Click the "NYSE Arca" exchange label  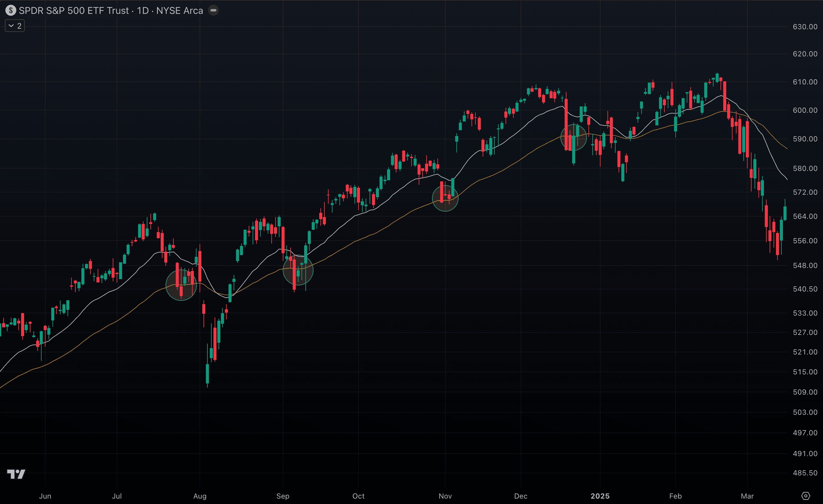(180, 10)
